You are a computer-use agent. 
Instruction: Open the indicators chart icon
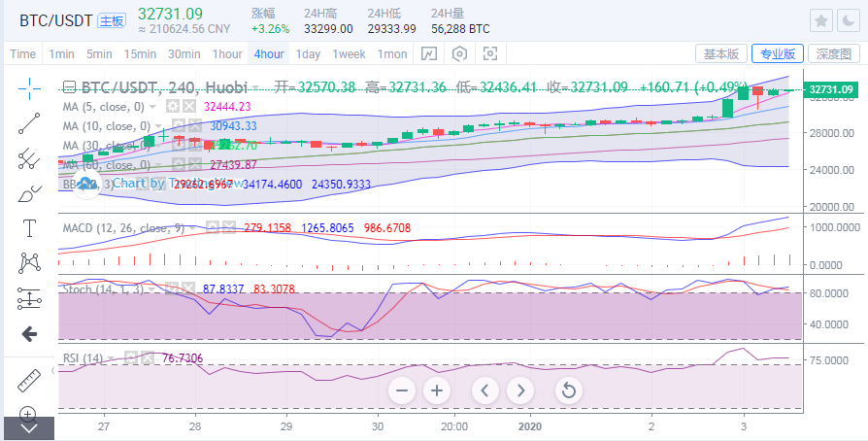pyautogui.click(x=429, y=53)
